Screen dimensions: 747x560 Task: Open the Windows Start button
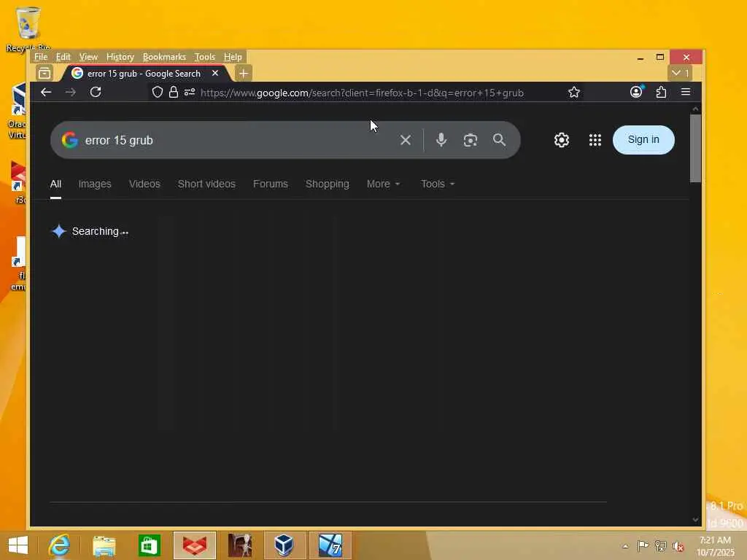tap(18, 545)
